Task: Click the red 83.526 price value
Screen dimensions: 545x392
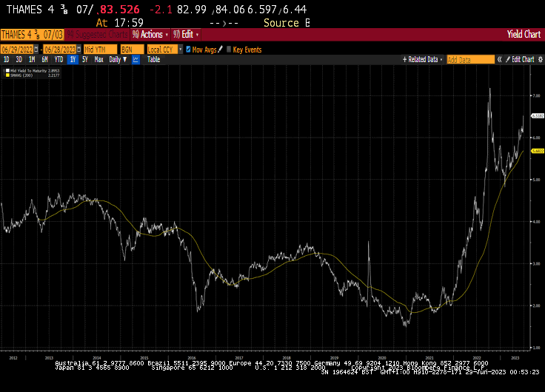Action: pyautogui.click(x=119, y=10)
